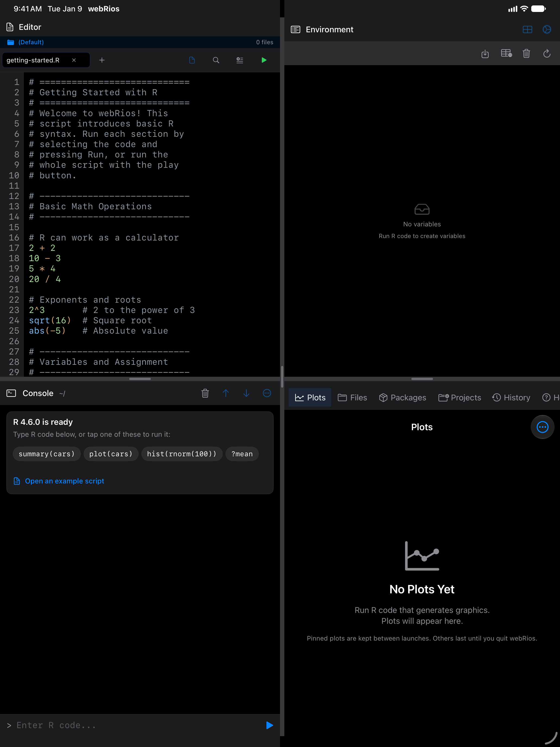Switch to the History tab
Viewport: 560px width, 747px height.
click(511, 397)
